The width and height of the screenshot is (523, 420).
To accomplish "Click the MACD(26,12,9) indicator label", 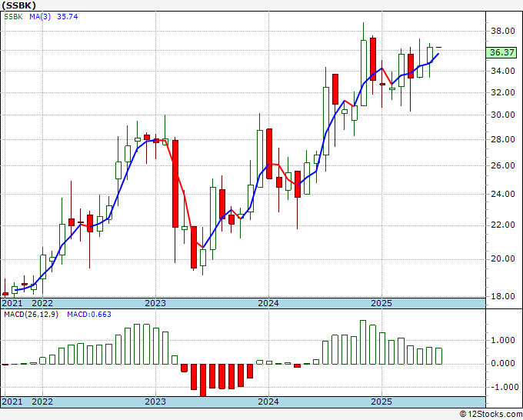I will (32, 315).
